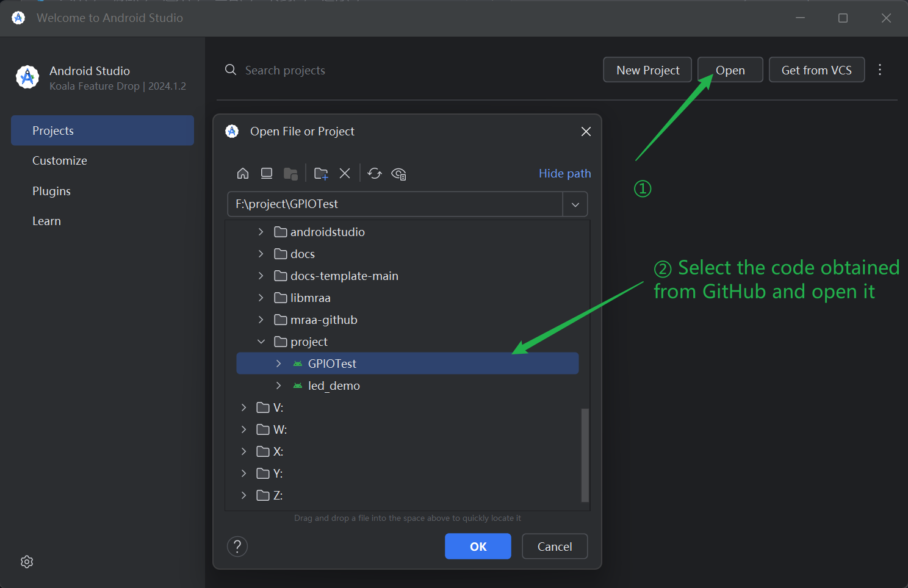Click the path text field F:\project\GPIOTest
This screenshot has height=588, width=908.
coord(395,204)
